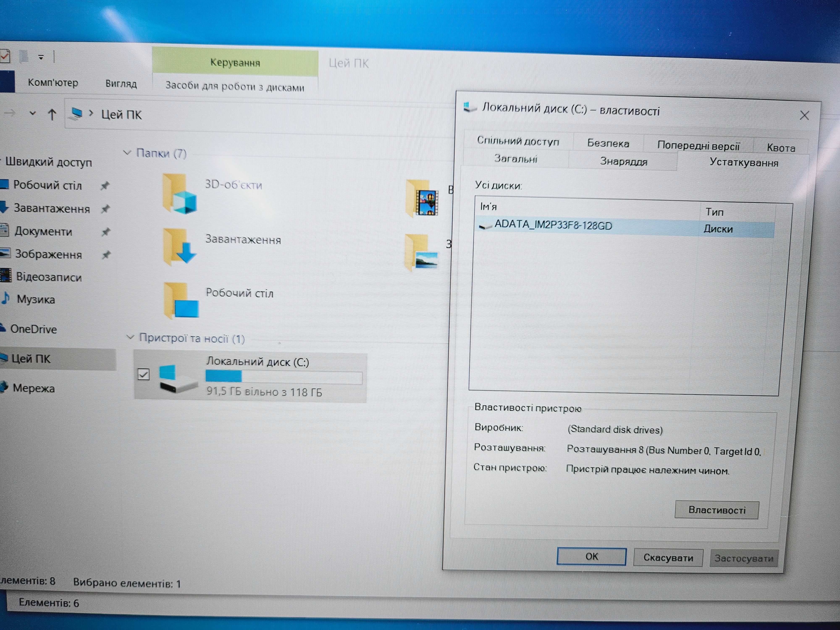Select the ADATA_IM2P33F8-128GD row name
This screenshot has width=840, height=630.
coord(553,225)
